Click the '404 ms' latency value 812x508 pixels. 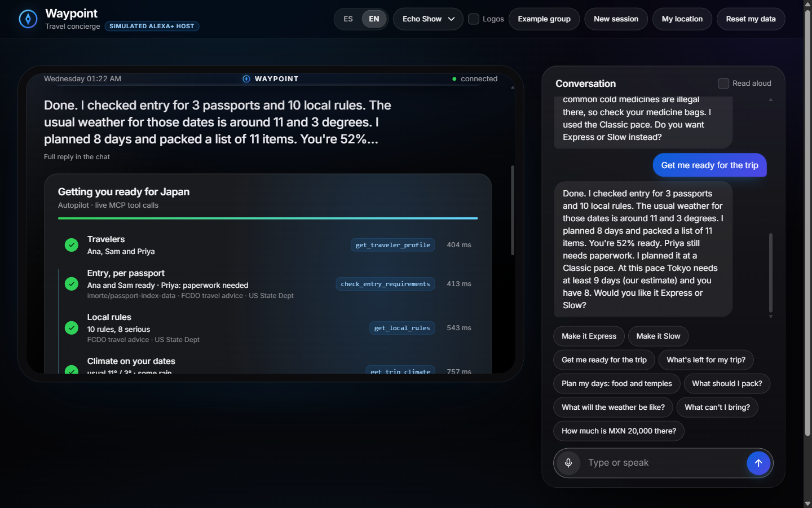tap(459, 245)
